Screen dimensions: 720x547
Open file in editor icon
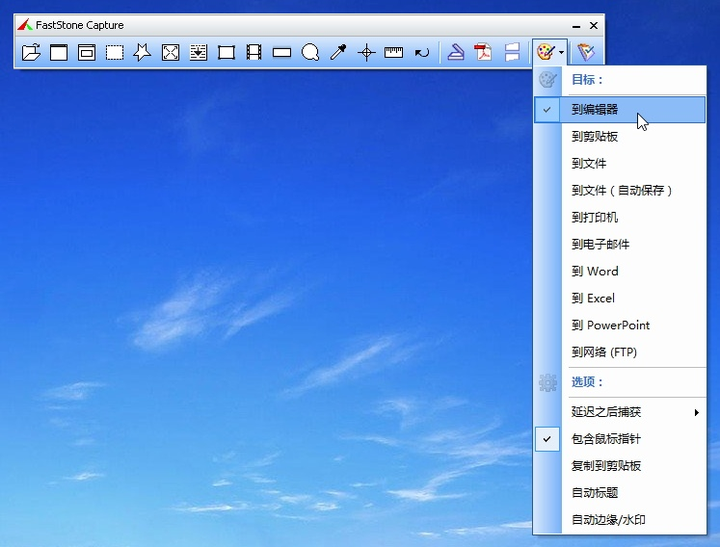(x=31, y=52)
